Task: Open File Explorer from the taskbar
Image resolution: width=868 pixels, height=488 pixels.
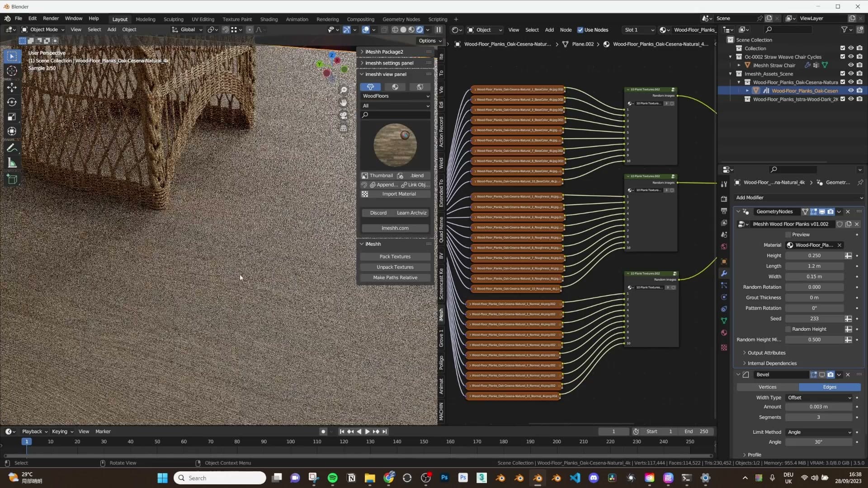Action: tap(370, 478)
